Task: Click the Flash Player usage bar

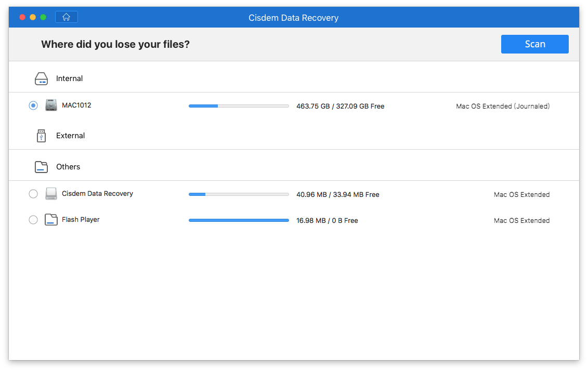Action: pos(239,220)
